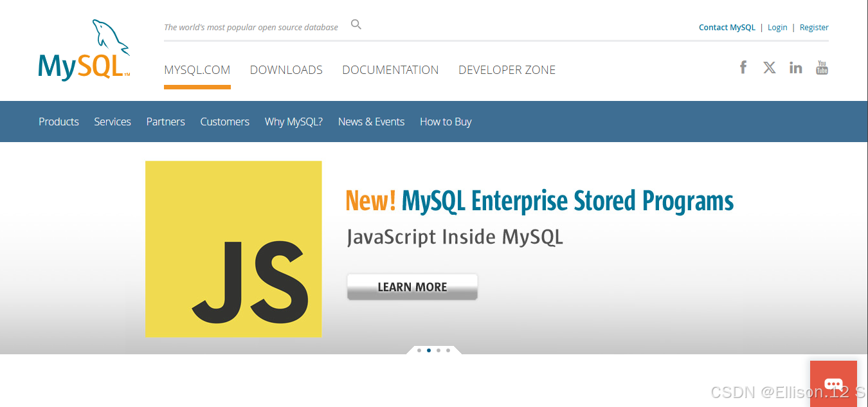Click the yellow JS banner image
The image size is (868, 407).
click(233, 249)
